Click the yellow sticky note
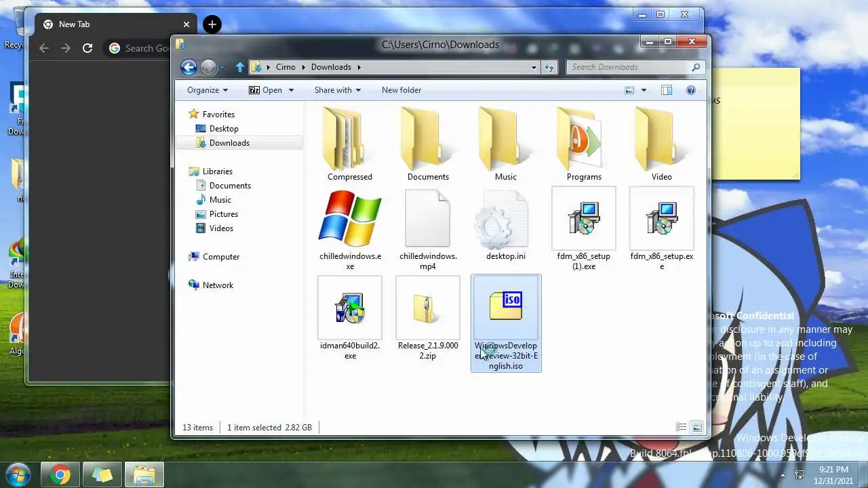Image resolution: width=868 pixels, height=488 pixels. tap(756, 124)
